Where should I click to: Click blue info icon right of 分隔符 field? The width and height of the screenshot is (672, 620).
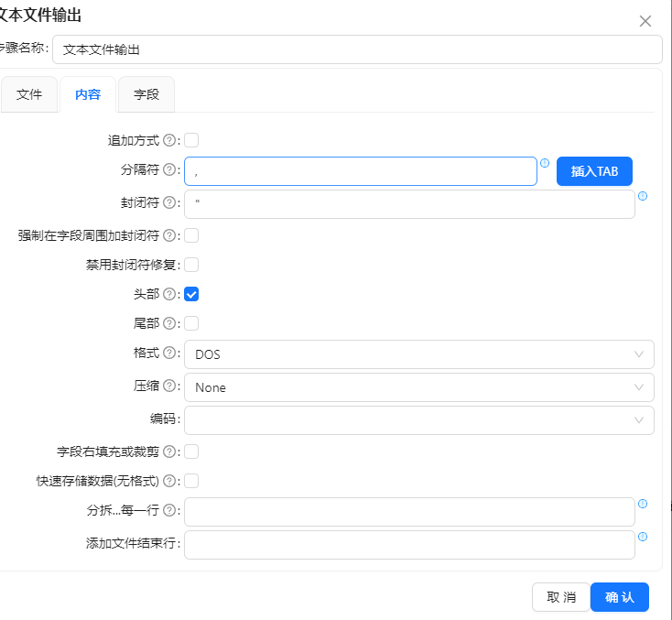click(x=545, y=164)
